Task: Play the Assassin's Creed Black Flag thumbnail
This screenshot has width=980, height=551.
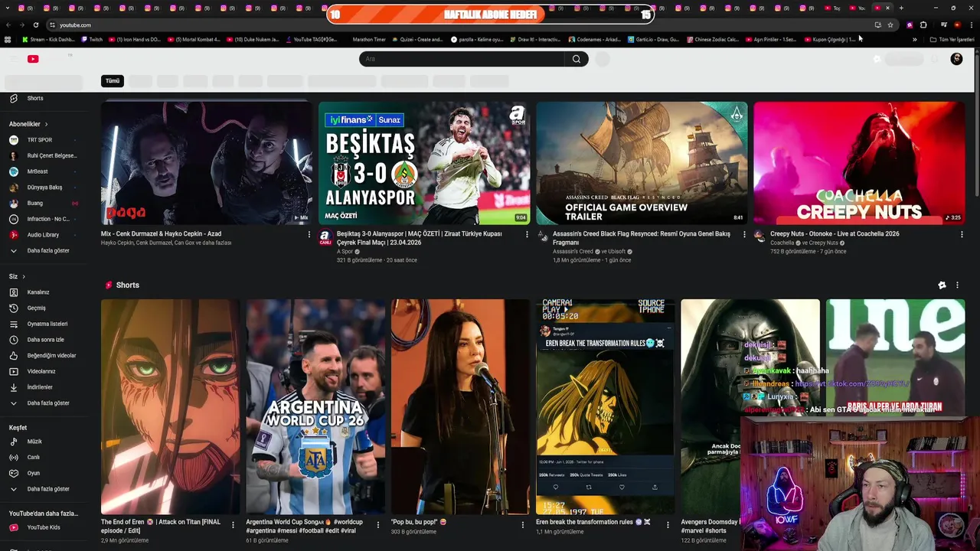Action: pos(642,163)
